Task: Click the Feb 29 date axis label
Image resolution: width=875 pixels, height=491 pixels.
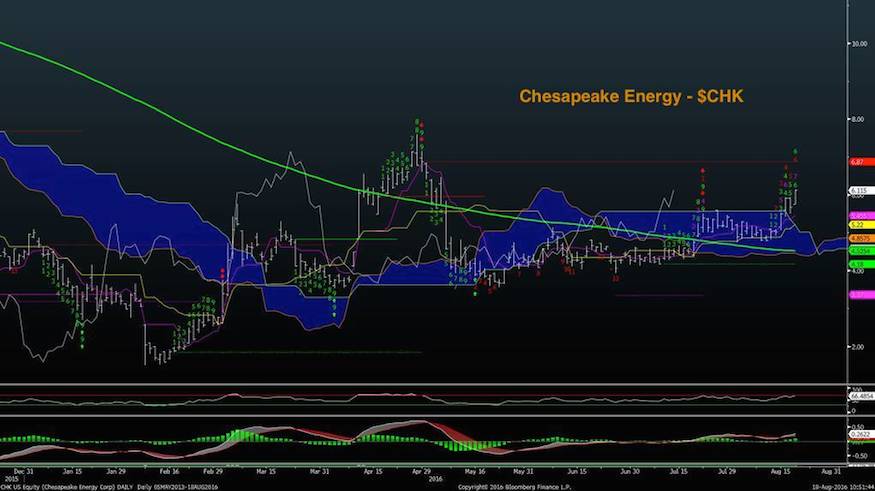Action: click(x=213, y=471)
